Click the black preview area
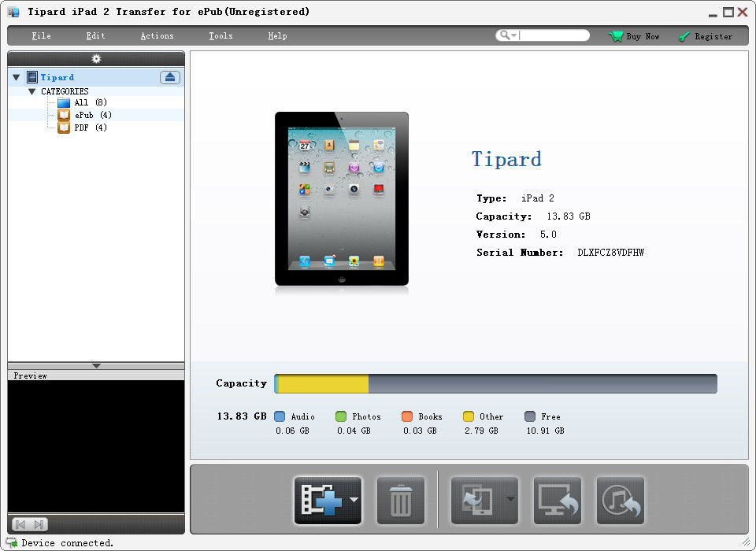This screenshot has width=756, height=551. tap(96, 446)
